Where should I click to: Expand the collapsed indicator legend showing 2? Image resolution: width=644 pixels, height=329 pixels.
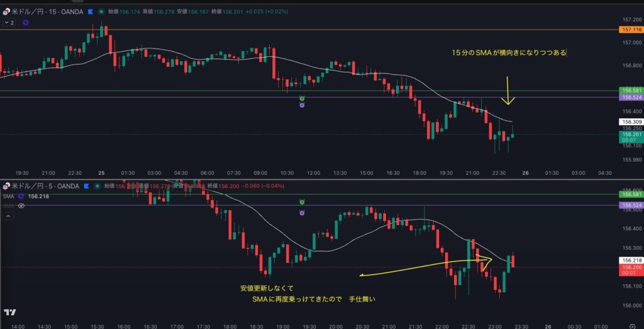pyautogui.click(x=9, y=23)
